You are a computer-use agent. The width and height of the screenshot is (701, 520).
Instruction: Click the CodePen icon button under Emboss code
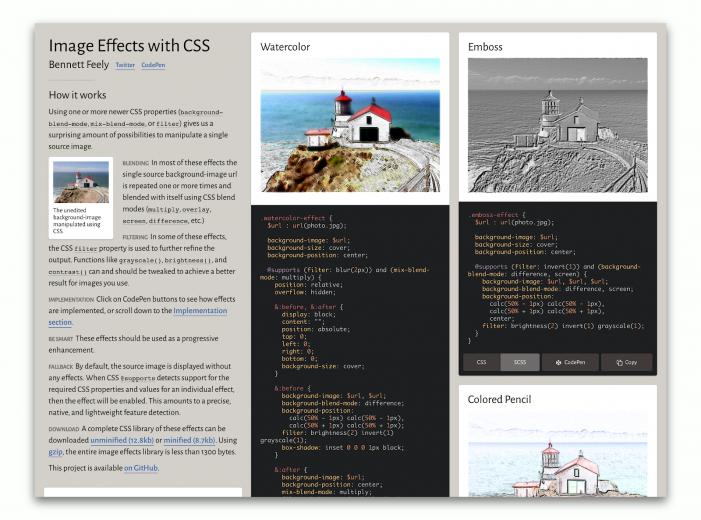coord(570,362)
